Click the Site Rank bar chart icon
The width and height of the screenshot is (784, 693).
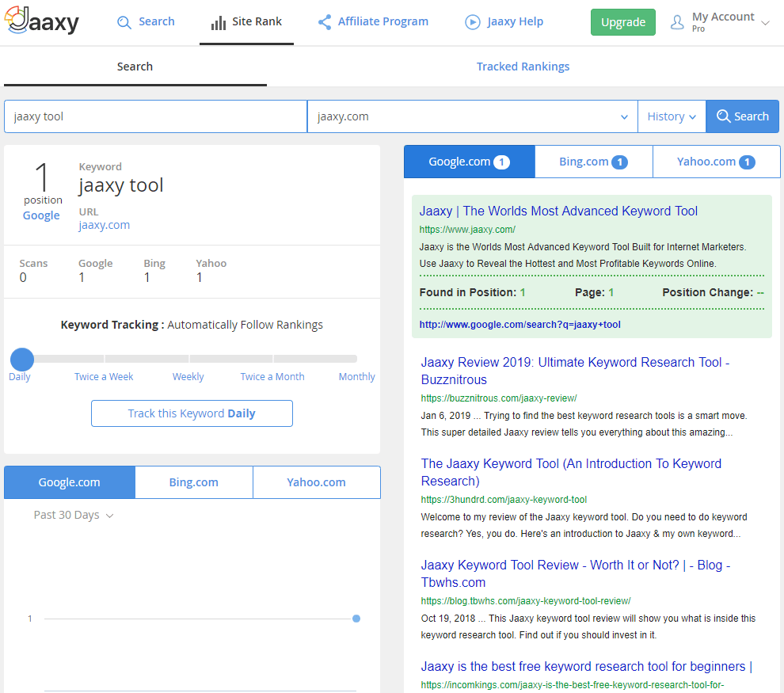[219, 22]
